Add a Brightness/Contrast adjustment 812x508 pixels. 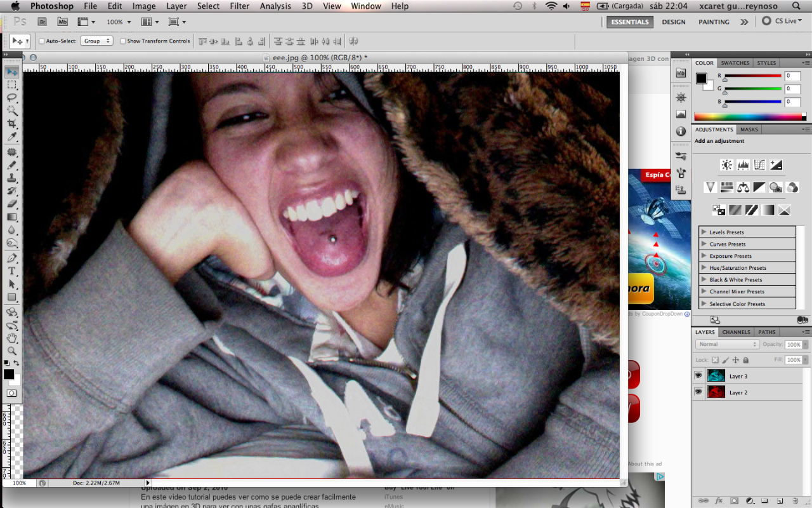click(727, 165)
